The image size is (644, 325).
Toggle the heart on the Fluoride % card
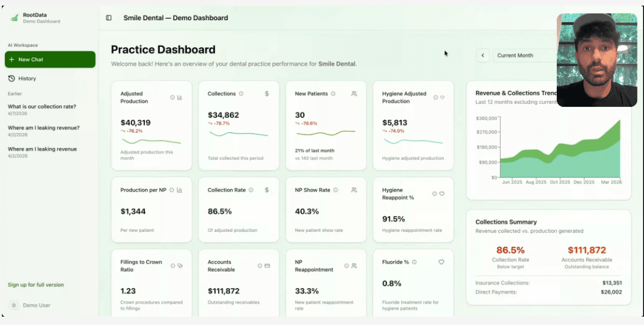tap(441, 262)
